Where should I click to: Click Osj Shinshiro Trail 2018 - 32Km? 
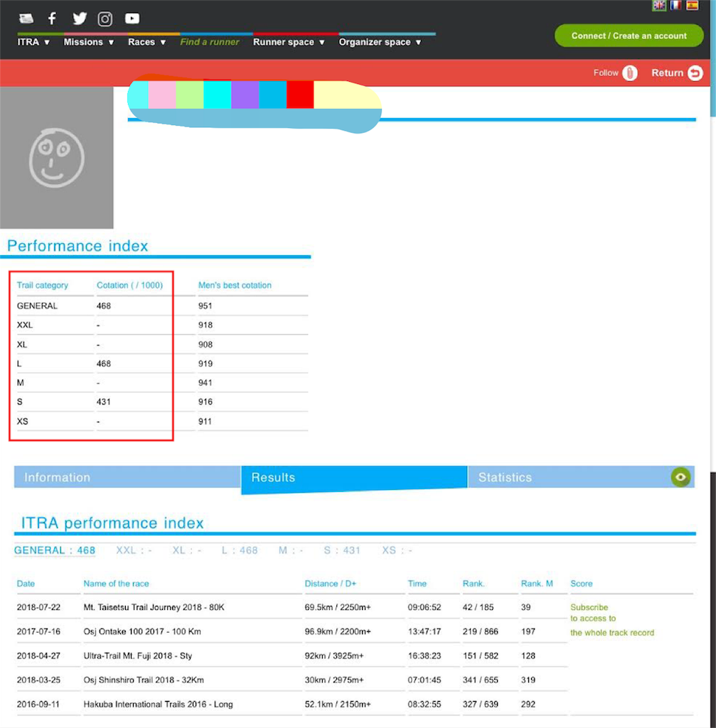pos(144,680)
